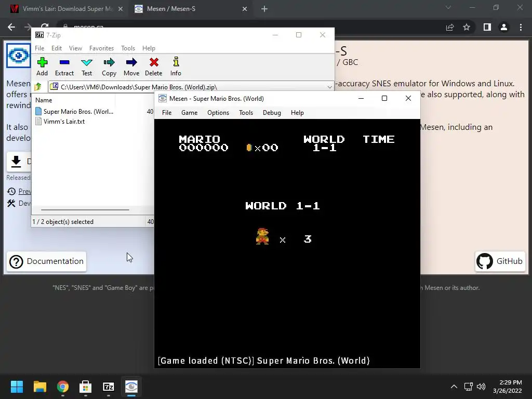Click the 7-Zip path address field
This screenshot has height=399, width=532.
191,87
